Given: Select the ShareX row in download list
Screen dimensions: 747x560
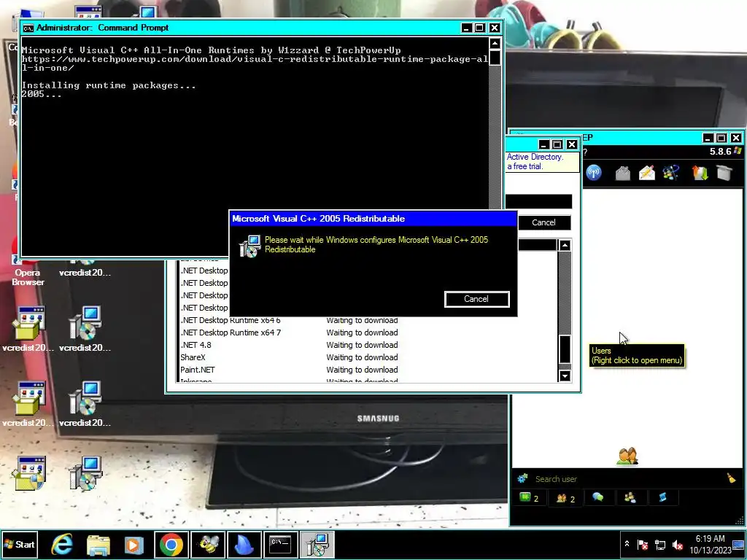Looking at the screenshot, I should point(367,357).
